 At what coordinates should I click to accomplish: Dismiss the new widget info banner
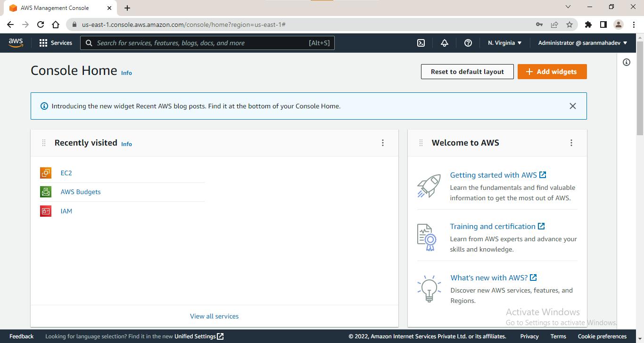[x=573, y=106]
